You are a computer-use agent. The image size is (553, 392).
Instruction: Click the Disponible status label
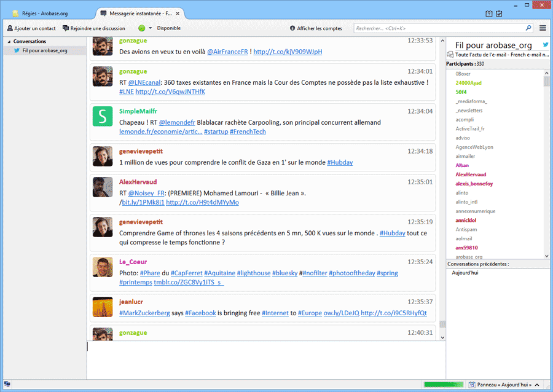pos(168,28)
